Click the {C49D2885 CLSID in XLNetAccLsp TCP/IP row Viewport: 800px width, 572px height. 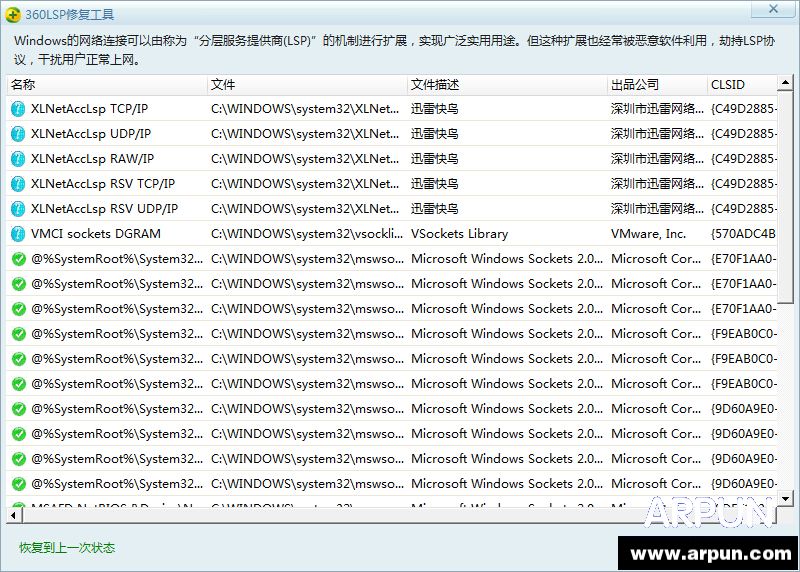click(x=744, y=109)
